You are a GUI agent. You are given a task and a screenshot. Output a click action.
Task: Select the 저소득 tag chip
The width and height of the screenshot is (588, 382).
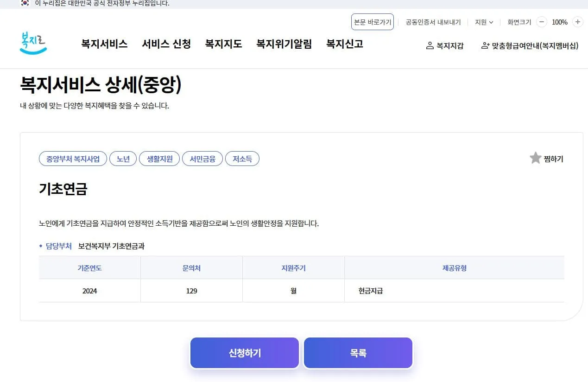coord(242,158)
